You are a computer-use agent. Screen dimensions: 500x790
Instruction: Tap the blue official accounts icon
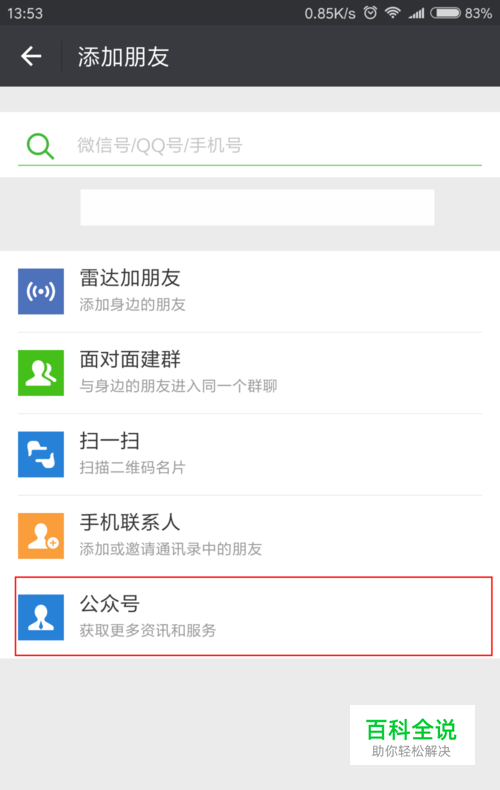coord(41,617)
